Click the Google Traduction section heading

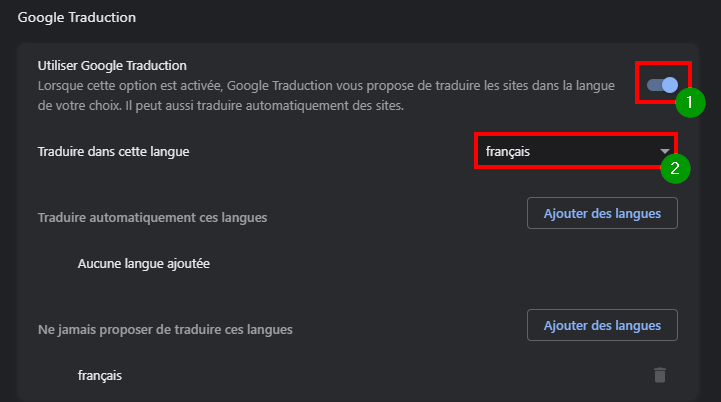[77, 17]
